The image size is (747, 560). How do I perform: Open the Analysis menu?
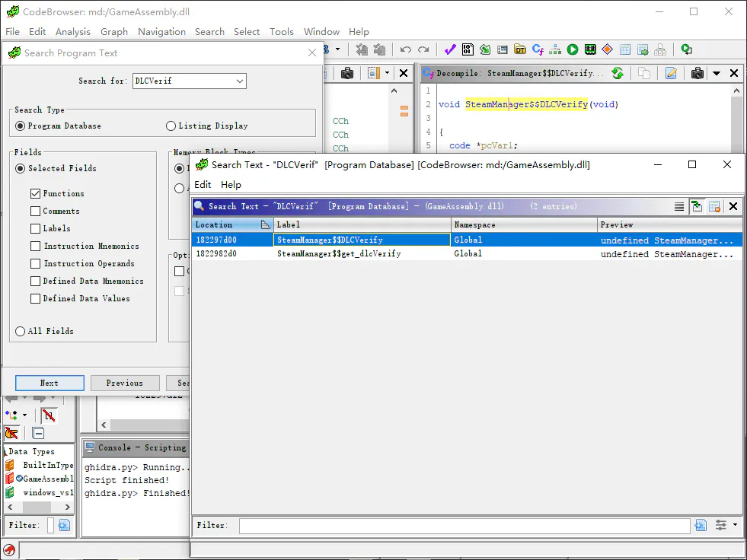[x=73, y=31]
